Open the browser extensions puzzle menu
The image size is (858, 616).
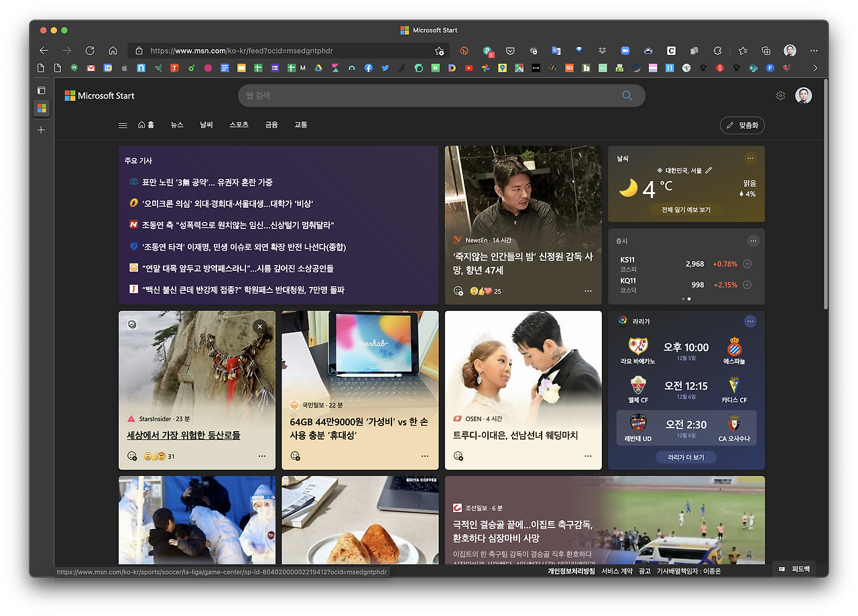click(x=717, y=50)
